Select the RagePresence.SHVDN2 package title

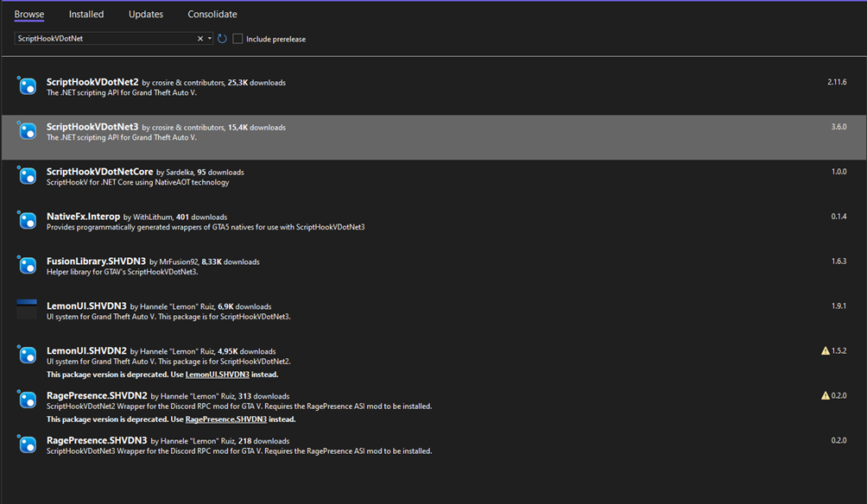tap(97, 395)
